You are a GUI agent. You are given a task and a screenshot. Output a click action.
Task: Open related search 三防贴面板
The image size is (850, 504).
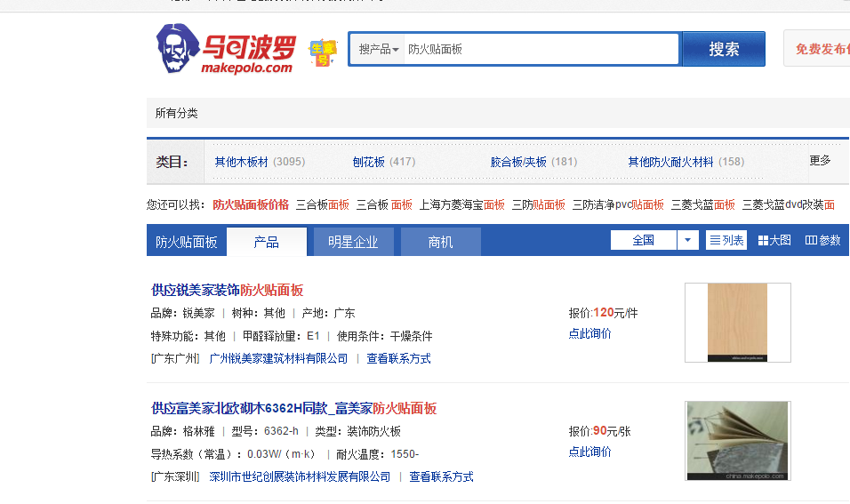pos(538,204)
